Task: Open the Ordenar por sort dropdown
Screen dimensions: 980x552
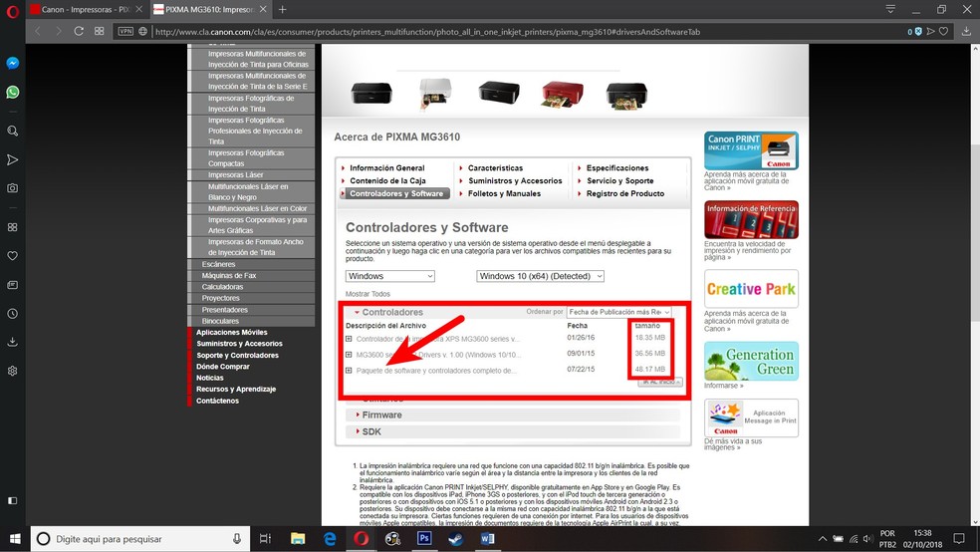Action: pos(619,312)
